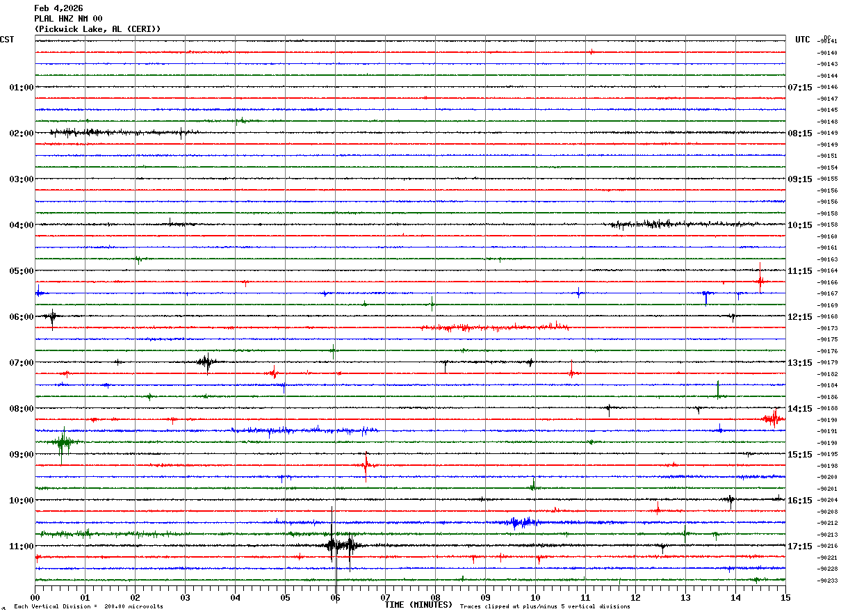Viewport: 841px width, 616px height.
Task: Select DC offset value -90147
Action: coord(828,99)
